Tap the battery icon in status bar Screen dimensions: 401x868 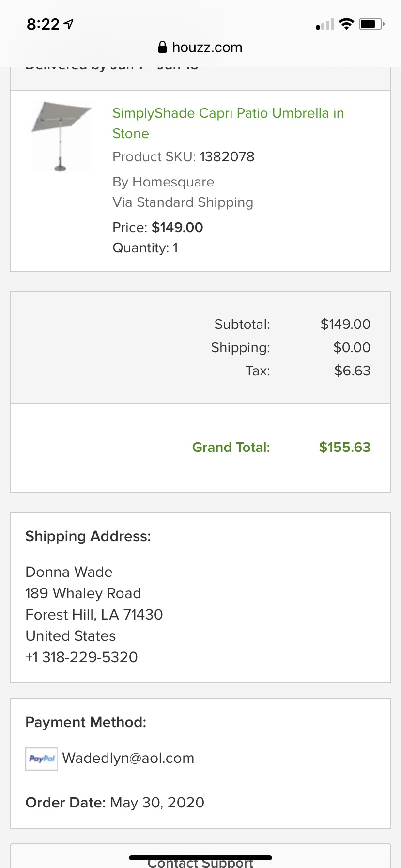[x=371, y=24]
